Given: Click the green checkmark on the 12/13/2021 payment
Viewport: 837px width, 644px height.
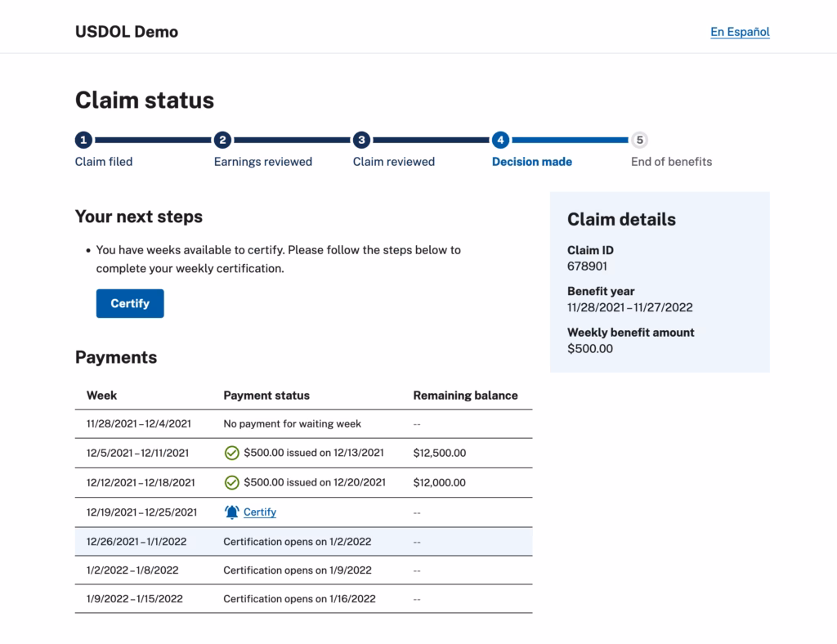Looking at the screenshot, I should point(231,453).
